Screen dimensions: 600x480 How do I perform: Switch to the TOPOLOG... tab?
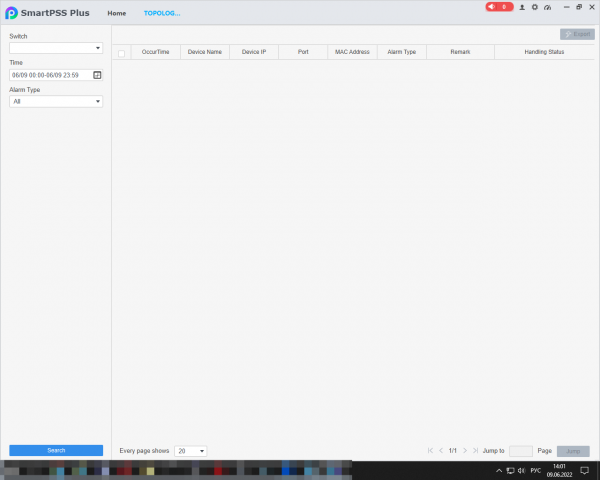point(162,13)
